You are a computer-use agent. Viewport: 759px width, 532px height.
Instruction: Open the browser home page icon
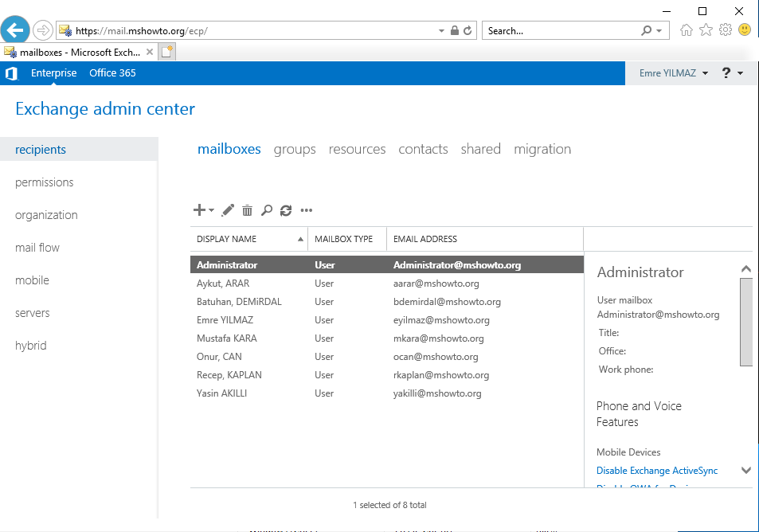[x=686, y=30]
